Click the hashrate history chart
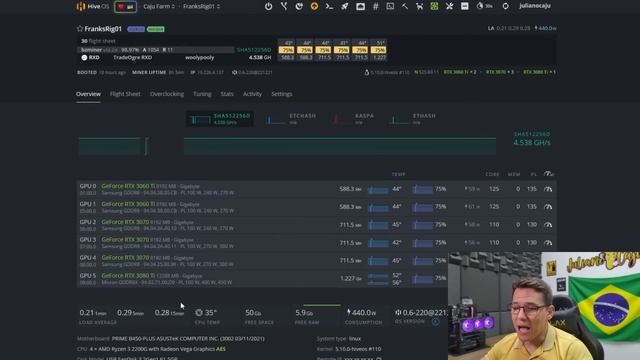The width and height of the screenshot is (640, 360). pos(287,146)
